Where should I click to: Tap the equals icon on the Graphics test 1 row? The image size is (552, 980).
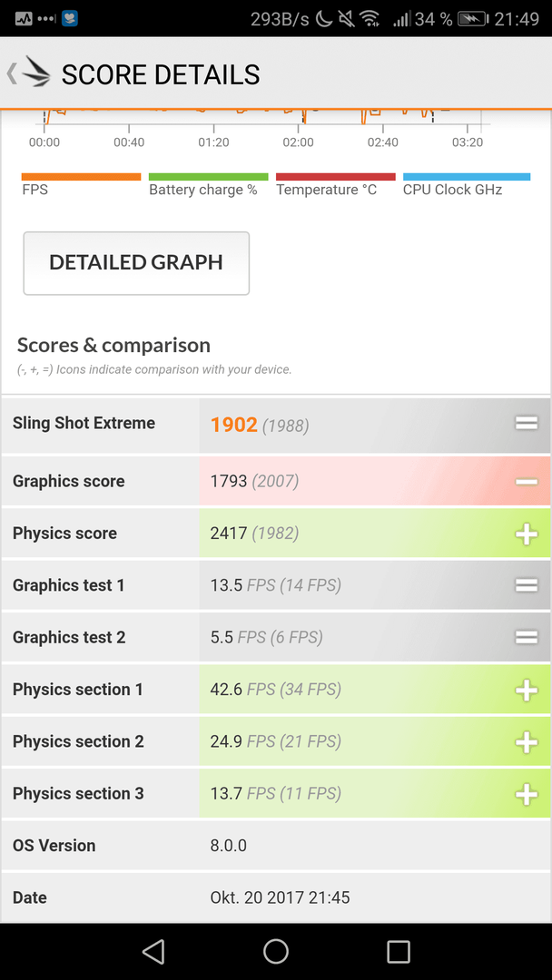point(527,585)
